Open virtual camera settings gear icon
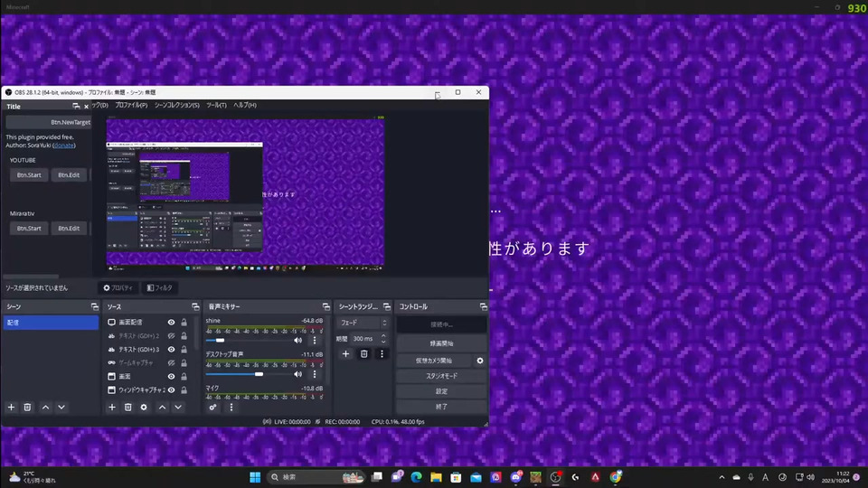868x488 pixels. click(480, 361)
